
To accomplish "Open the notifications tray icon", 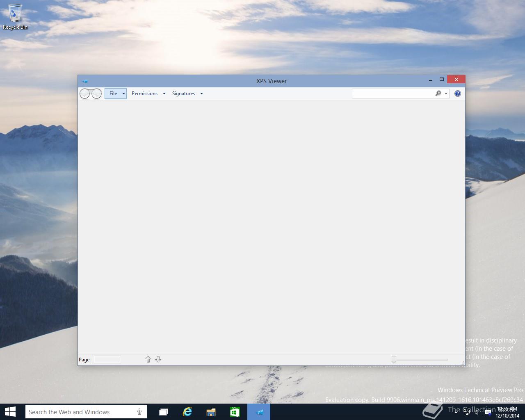I will tap(488, 413).
